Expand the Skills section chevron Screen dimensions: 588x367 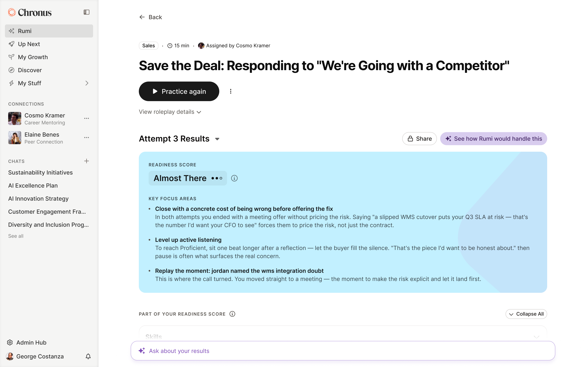click(536, 337)
